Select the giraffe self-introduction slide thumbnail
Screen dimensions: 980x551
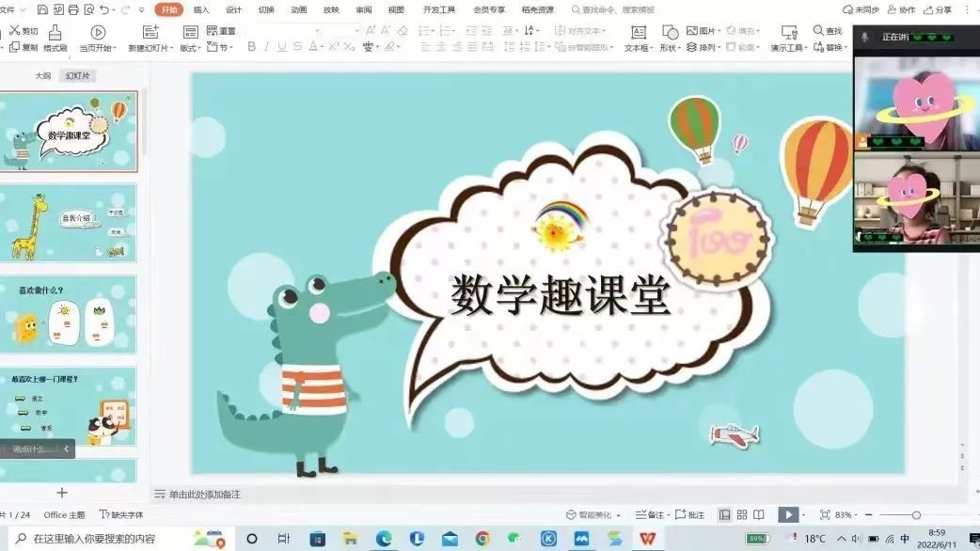tap(69, 223)
